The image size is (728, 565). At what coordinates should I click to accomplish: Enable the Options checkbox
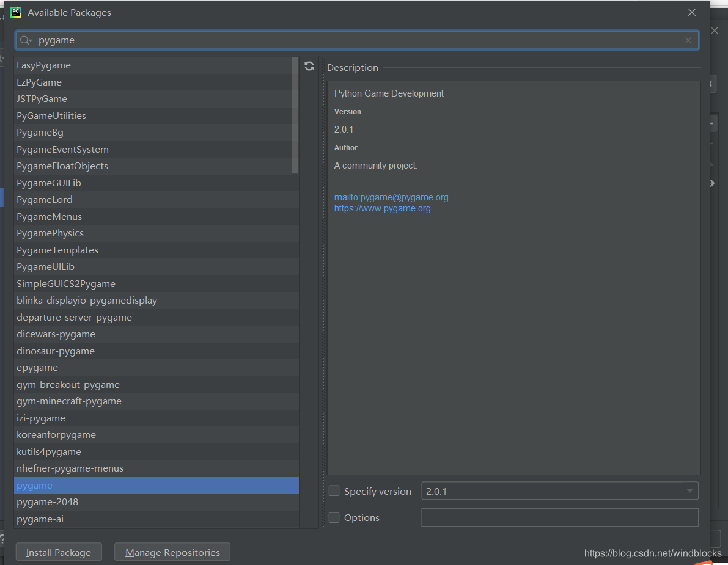(x=334, y=517)
